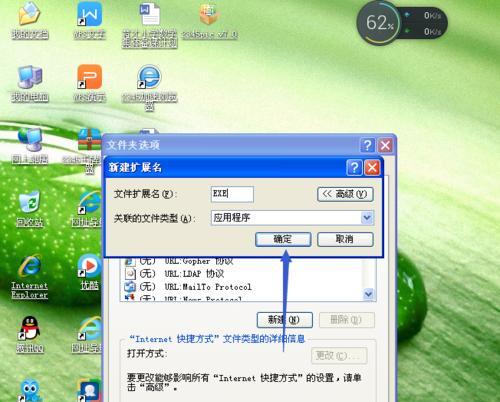Collapse options with the << 高级(V) button
Screen dimensions: 500x402
tap(345, 194)
